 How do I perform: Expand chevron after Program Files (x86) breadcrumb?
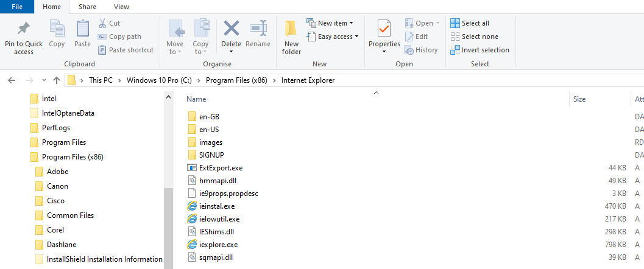point(274,80)
